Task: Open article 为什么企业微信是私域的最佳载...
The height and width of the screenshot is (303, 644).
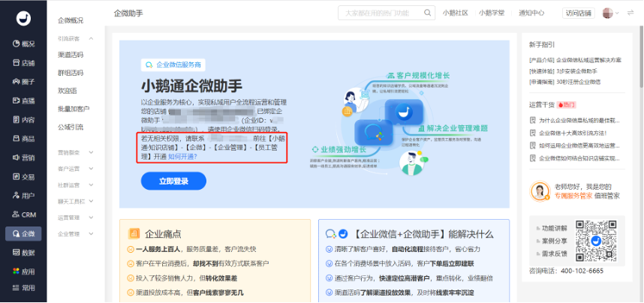Action: [579, 120]
